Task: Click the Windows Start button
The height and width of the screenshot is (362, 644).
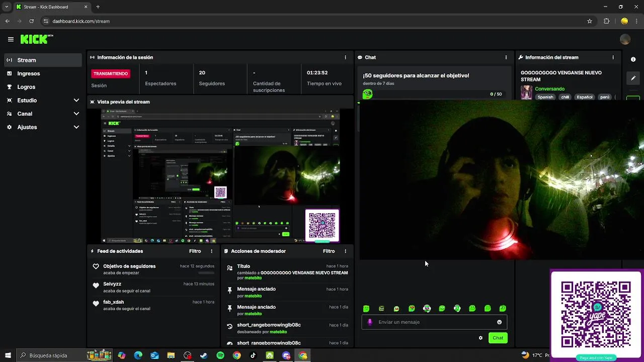Action: (8, 355)
